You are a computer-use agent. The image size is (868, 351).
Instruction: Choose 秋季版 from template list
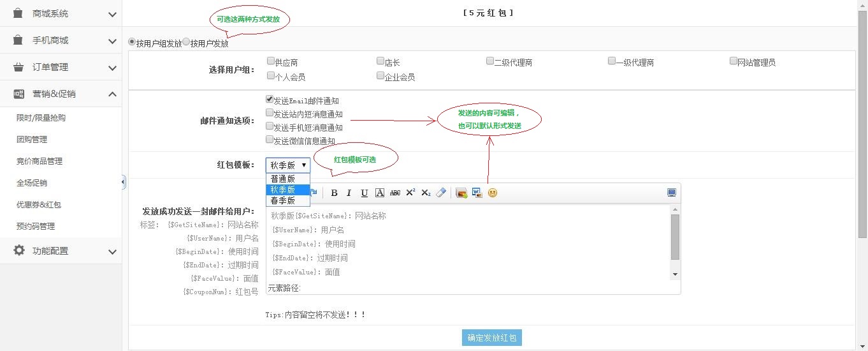pyautogui.click(x=288, y=190)
